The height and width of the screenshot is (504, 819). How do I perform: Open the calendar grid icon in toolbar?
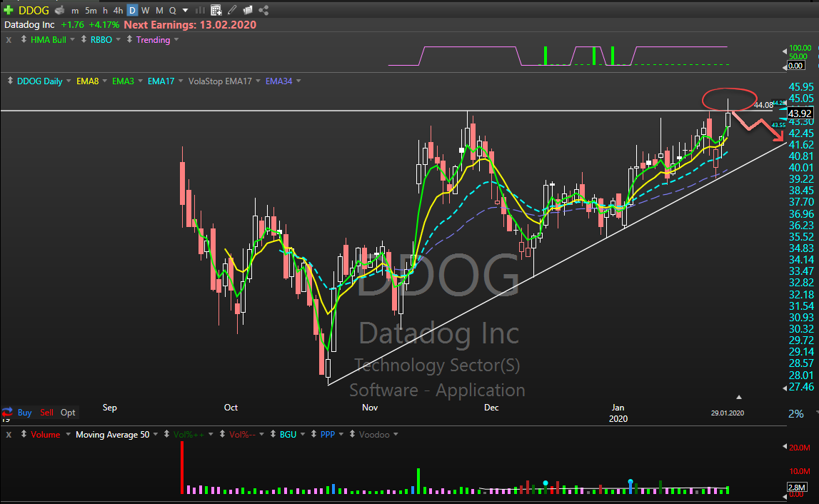point(216,11)
